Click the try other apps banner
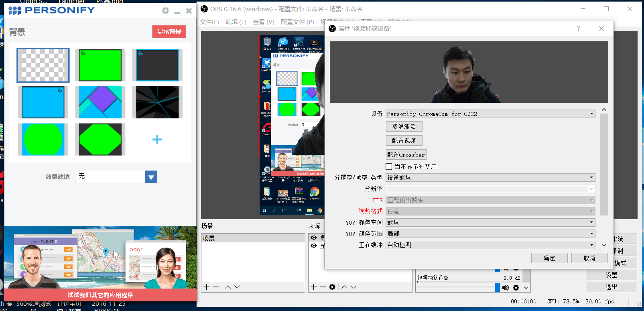Screen dimensions: 644x311 tap(100, 295)
